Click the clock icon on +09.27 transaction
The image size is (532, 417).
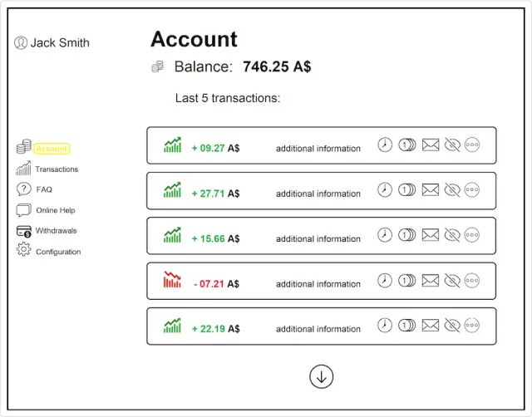[x=385, y=145]
